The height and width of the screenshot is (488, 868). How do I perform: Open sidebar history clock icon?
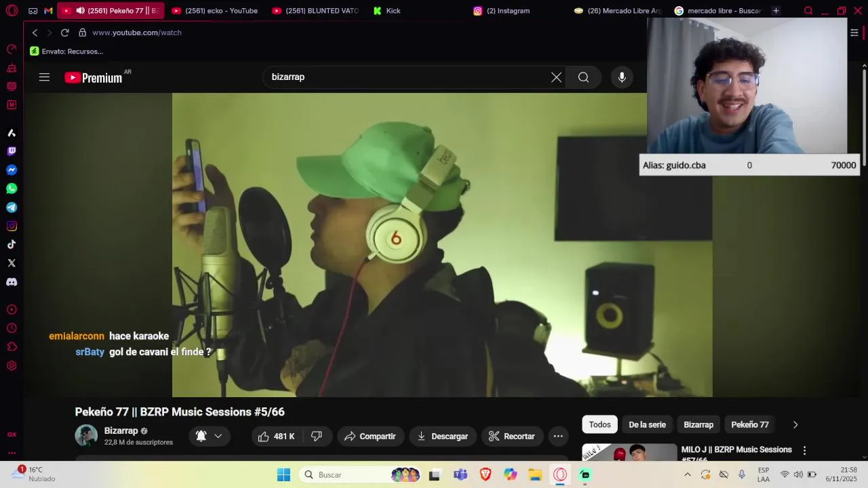(x=12, y=328)
